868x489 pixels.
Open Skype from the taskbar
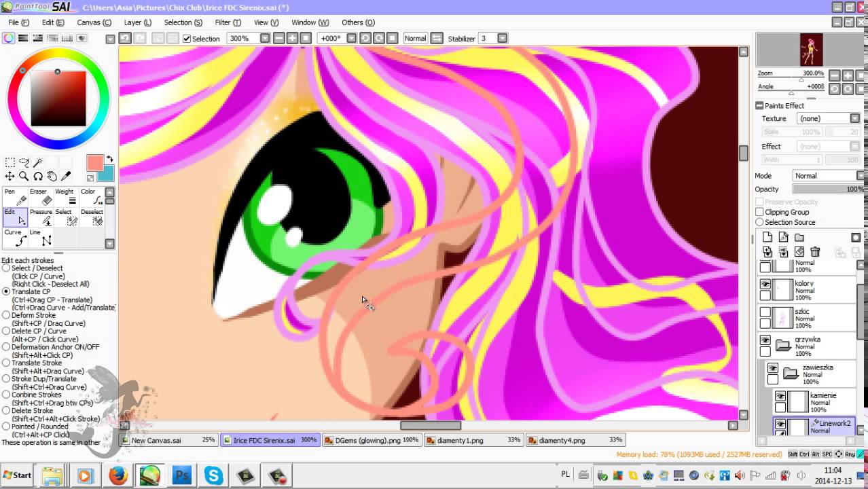click(214, 476)
